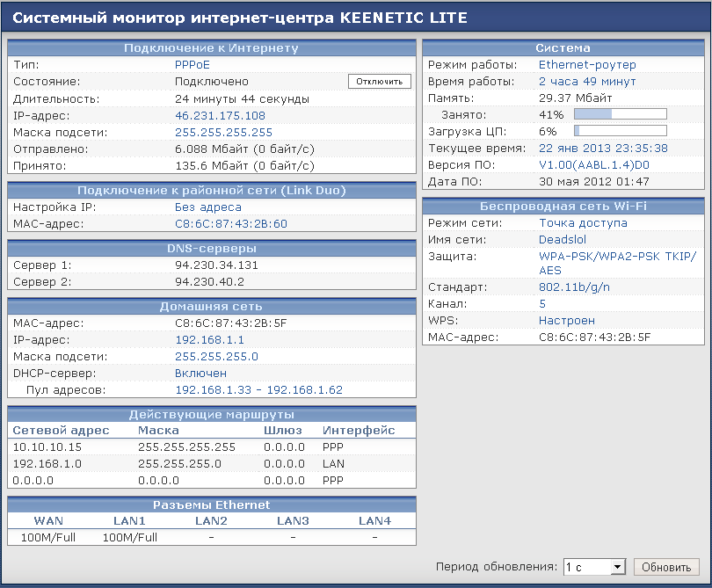Open the 2 часа 49 минут uptime link
This screenshot has width=712, height=588.
click(x=586, y=82)
